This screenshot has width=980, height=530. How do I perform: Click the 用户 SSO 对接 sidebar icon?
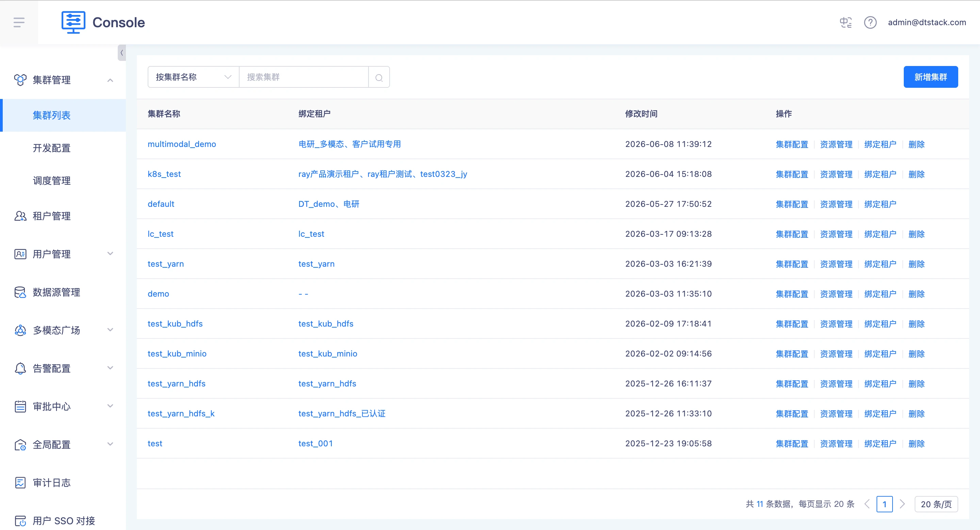point(20,520)
